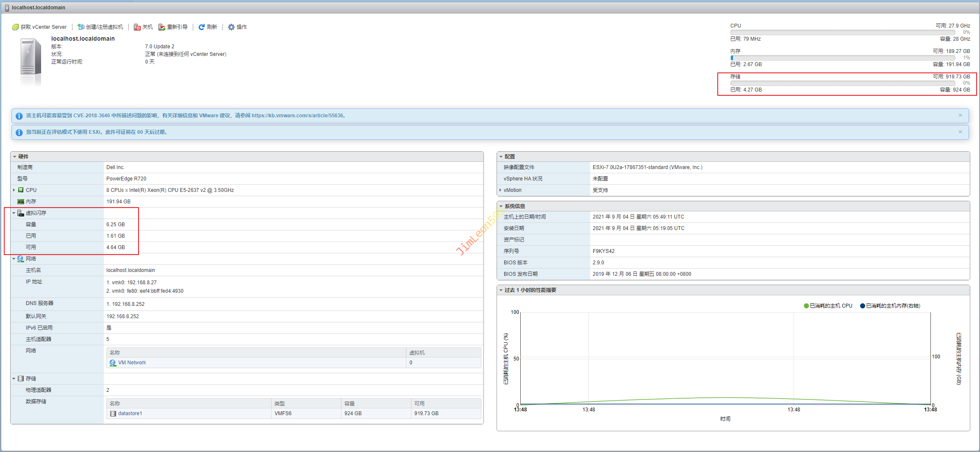
Task: Open the VM Network link
Action: coord(132,363)
